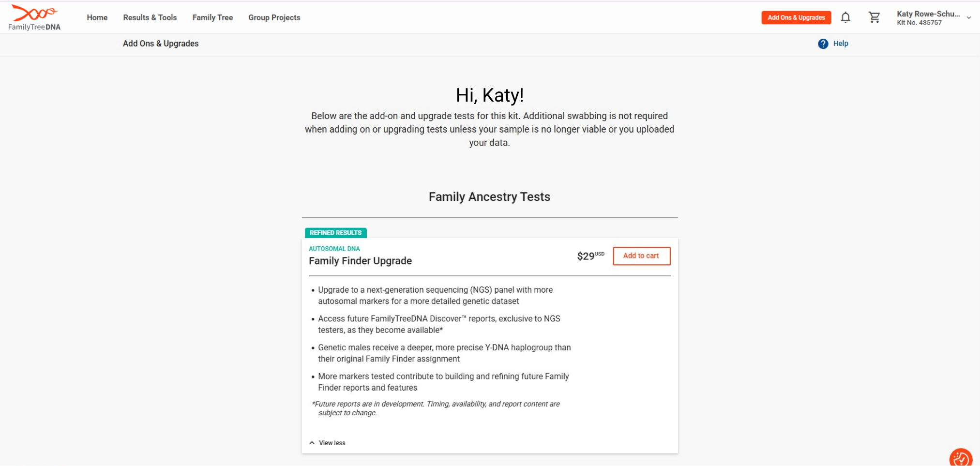The height and width of the screenshot is (466, 980).
Task: Add Family Finder Upgrade to cart
Action: 641,256
